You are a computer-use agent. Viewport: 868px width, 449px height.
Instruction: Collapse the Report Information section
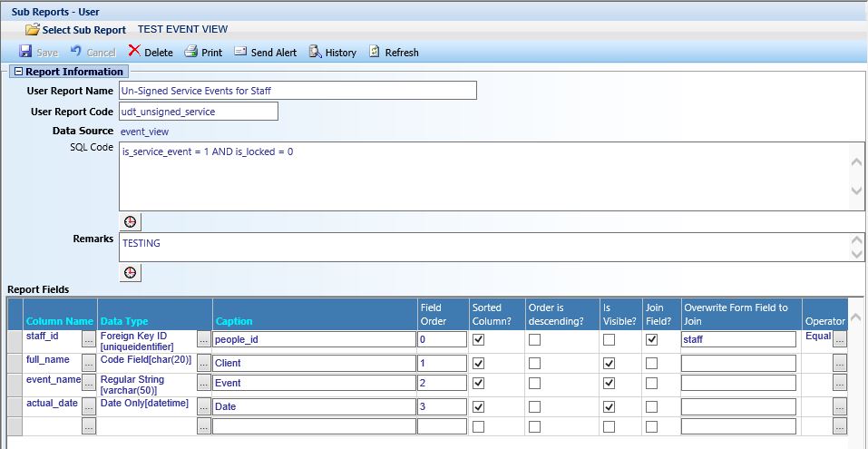[x=19, y=72]
